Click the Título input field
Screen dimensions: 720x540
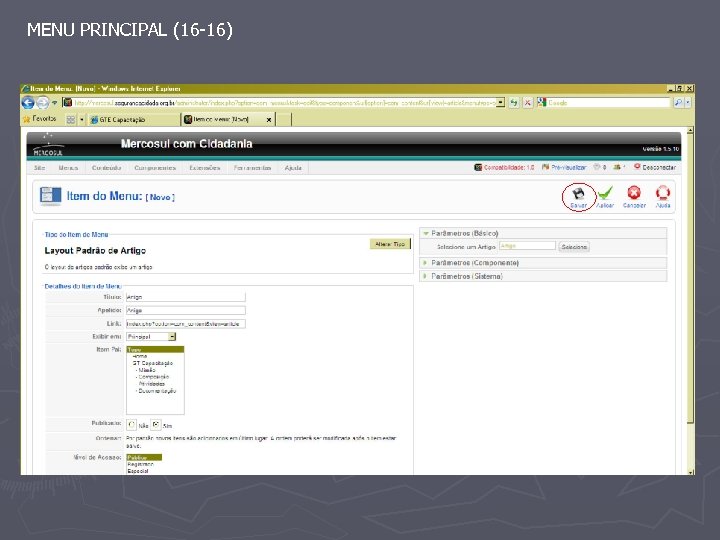coord(186,297)
